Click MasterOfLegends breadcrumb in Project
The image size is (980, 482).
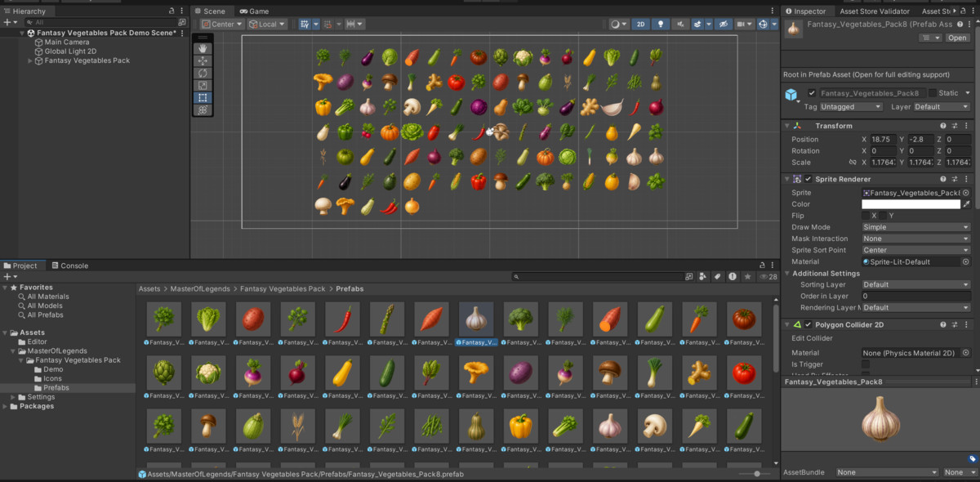pyautogui.click(x=201, y=289)
